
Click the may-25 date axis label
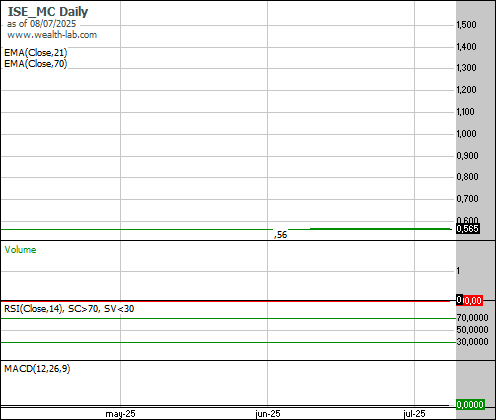pos(120,414)
